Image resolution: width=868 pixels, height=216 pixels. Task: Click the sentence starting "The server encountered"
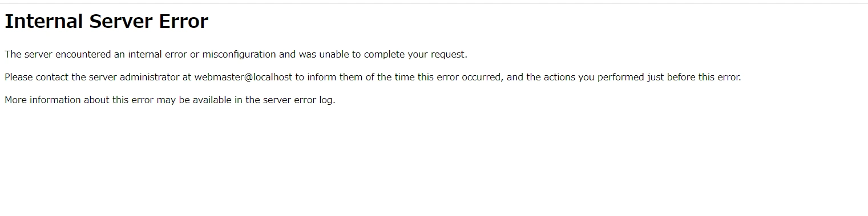[236, 55]
